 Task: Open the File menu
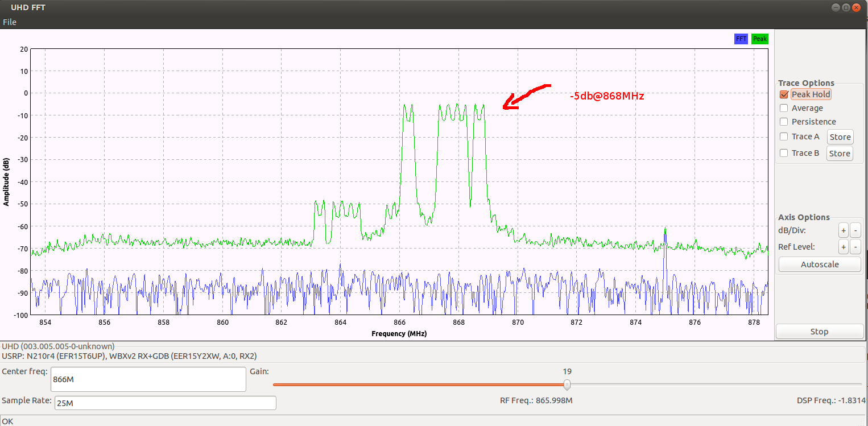pos(10,22)
